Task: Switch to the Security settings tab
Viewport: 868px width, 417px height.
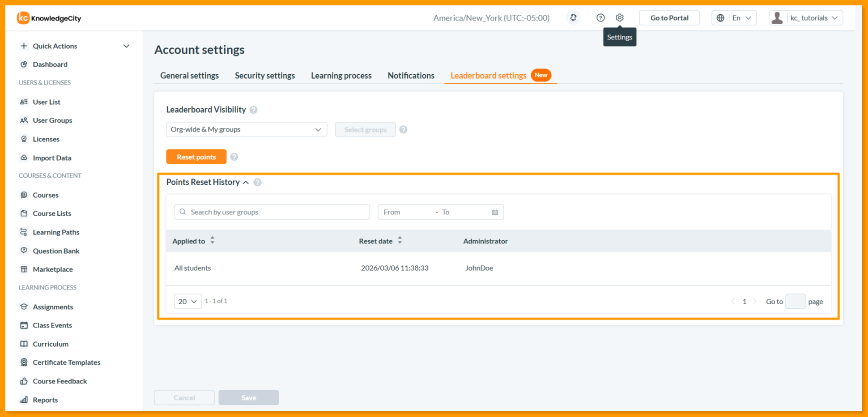Action: pos(265,76)
